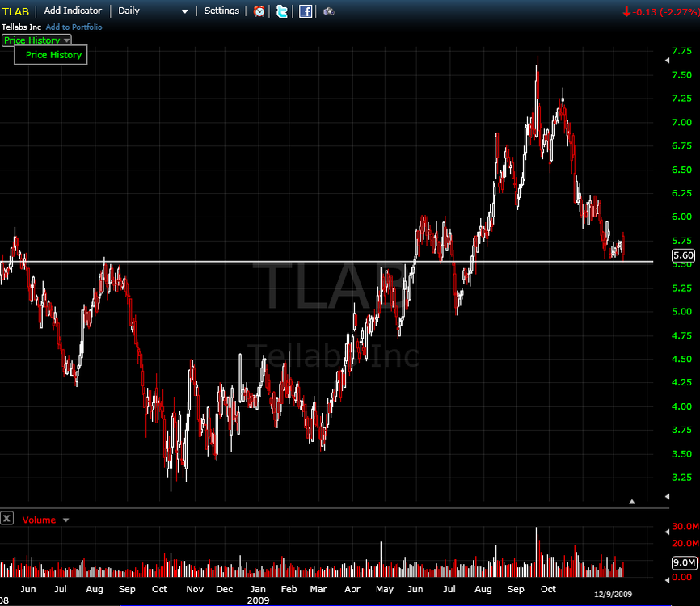Viewport: 700px width, 606px height.
Task: Share chart via the Twitter icon
Action: [x=281, y=11]
